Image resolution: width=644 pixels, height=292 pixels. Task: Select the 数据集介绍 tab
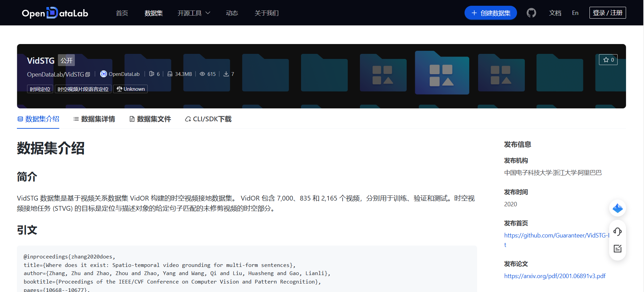pyautogui.click(x=38, y=119)
